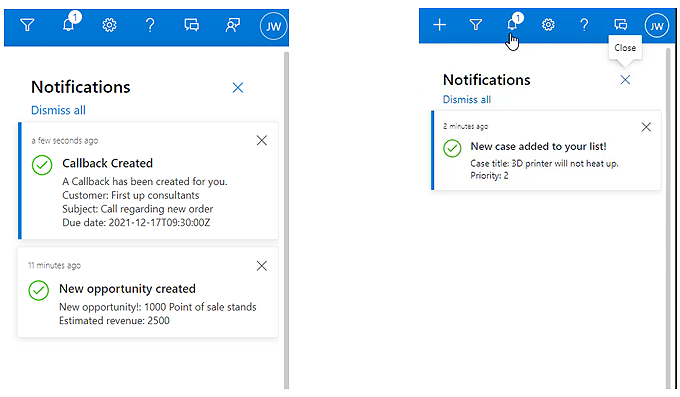This screenshot has width=680, height=397.
Task: Open the filter icon in left header
Action: (27, 25)
